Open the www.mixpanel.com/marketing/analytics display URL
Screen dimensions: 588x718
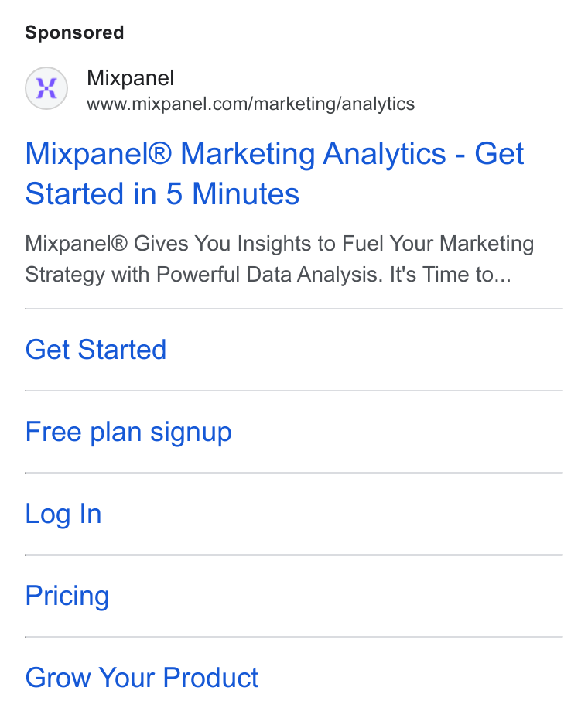(x=251, y=104)
